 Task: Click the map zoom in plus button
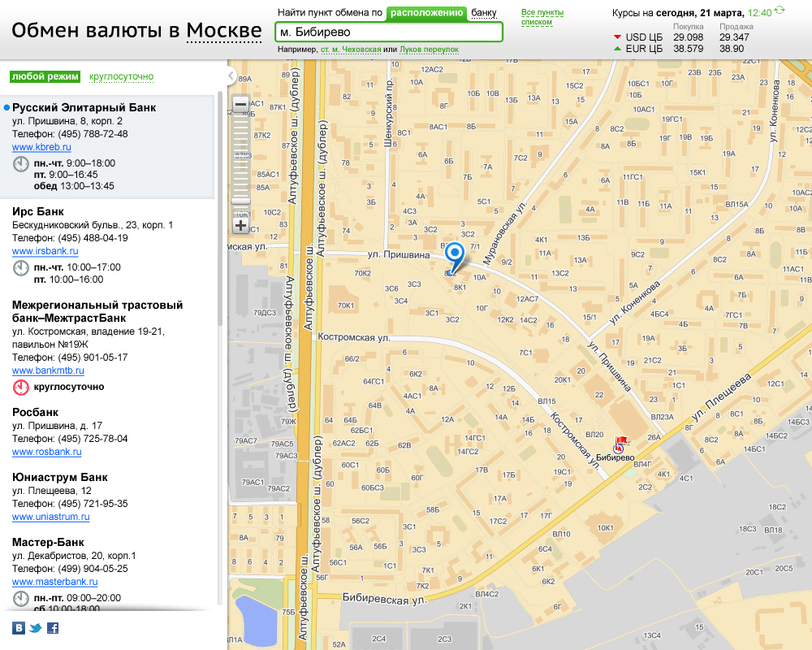pos(240,225)
